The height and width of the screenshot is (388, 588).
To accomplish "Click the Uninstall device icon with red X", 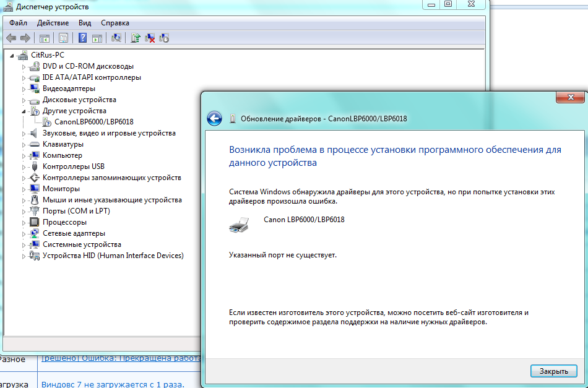I will pyautogui.click(x=150, y=38).
